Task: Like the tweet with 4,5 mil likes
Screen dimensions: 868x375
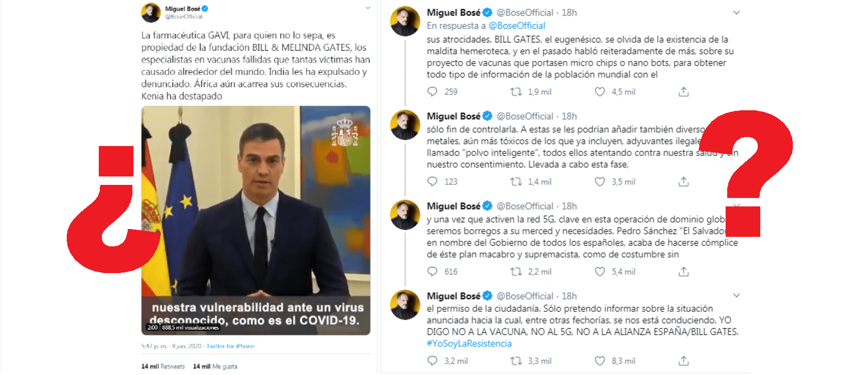Action: (x=600, y=92)
